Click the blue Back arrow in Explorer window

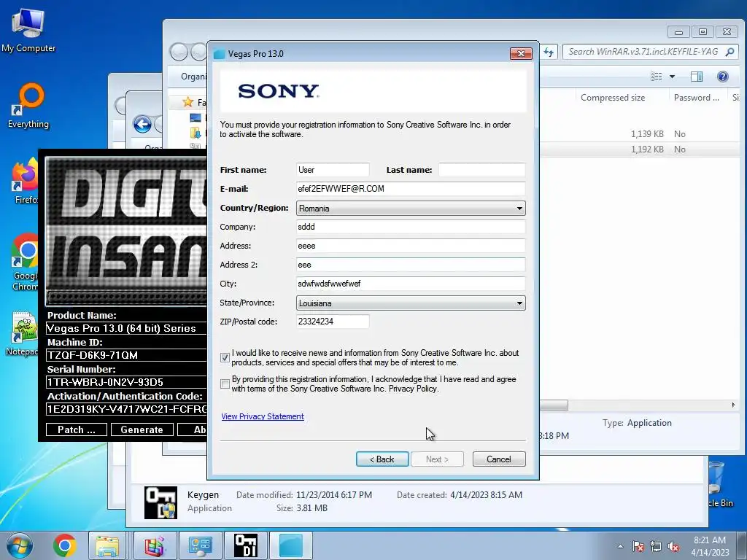(142, 124)
